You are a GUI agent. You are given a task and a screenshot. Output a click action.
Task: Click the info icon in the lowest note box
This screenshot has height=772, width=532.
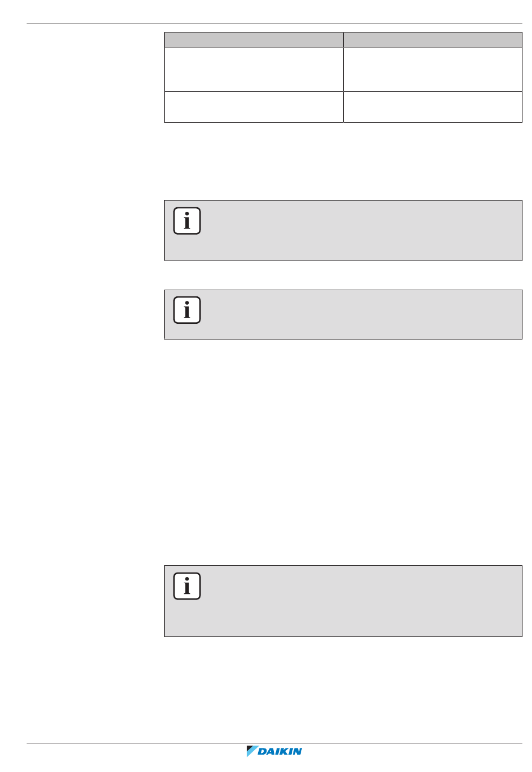click(187, 586)
